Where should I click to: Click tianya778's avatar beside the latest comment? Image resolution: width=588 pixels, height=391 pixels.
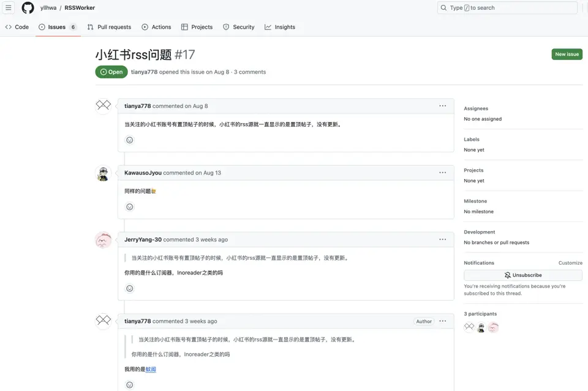(x=103, y=321)
